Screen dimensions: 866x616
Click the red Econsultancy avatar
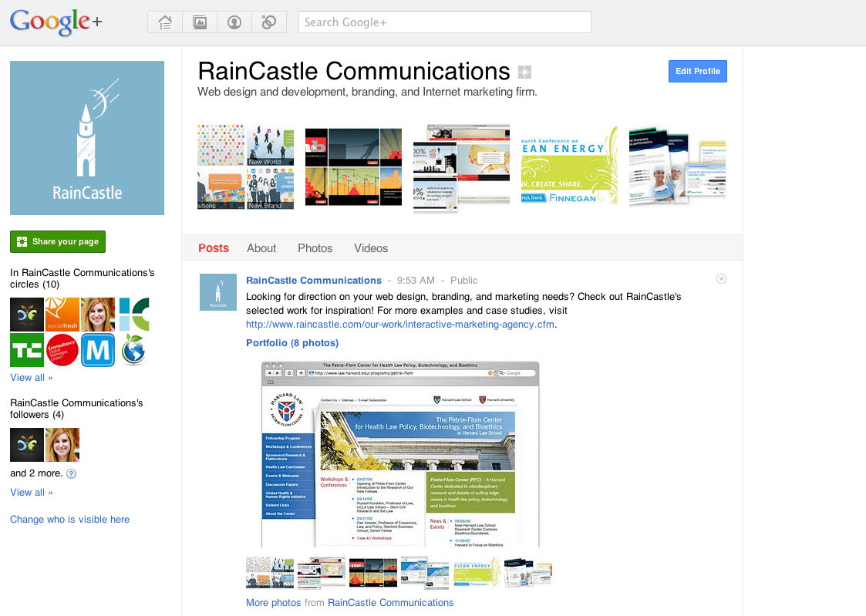click(62, 350)
